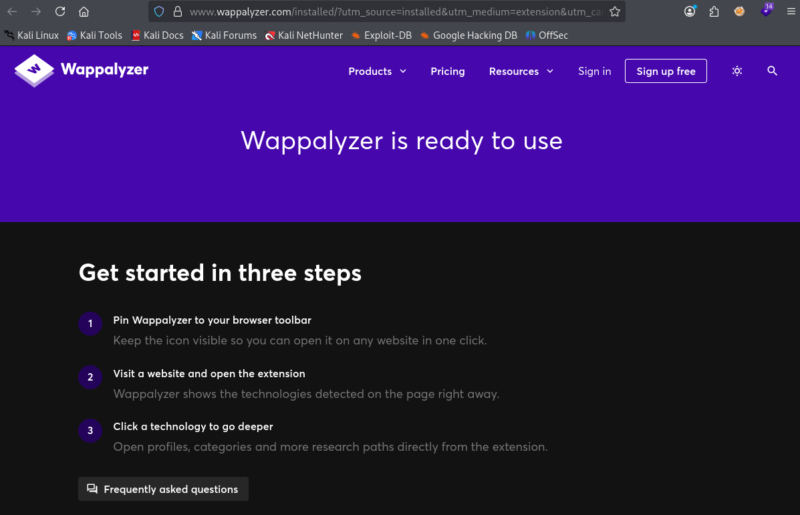View site security via the padlock icon

coord(178,11)
